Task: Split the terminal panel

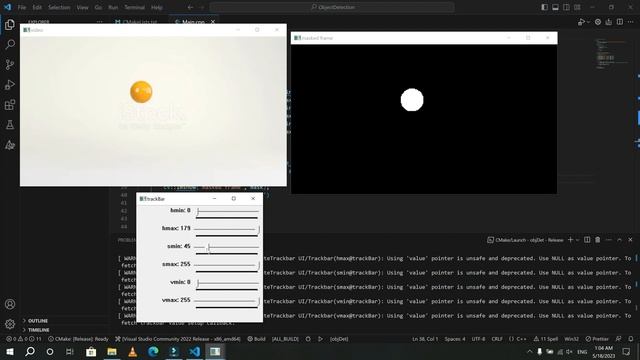Action: (587, 240)
